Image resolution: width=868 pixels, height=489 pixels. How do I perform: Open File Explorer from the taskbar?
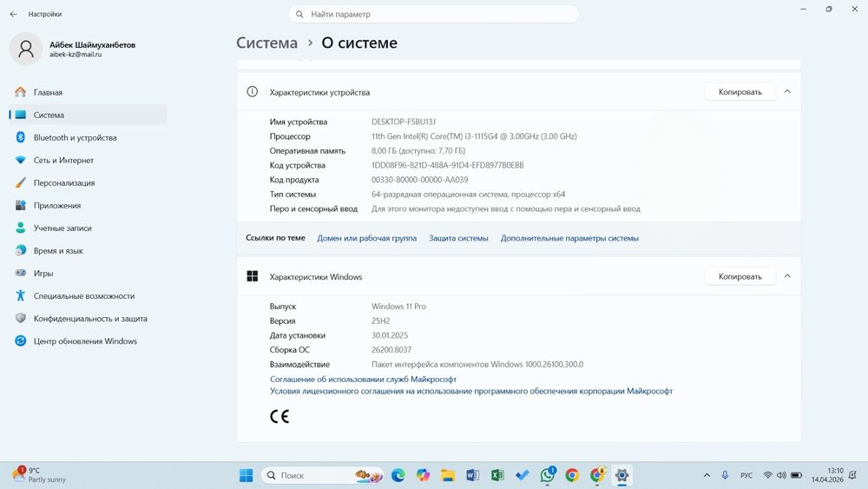448,475
